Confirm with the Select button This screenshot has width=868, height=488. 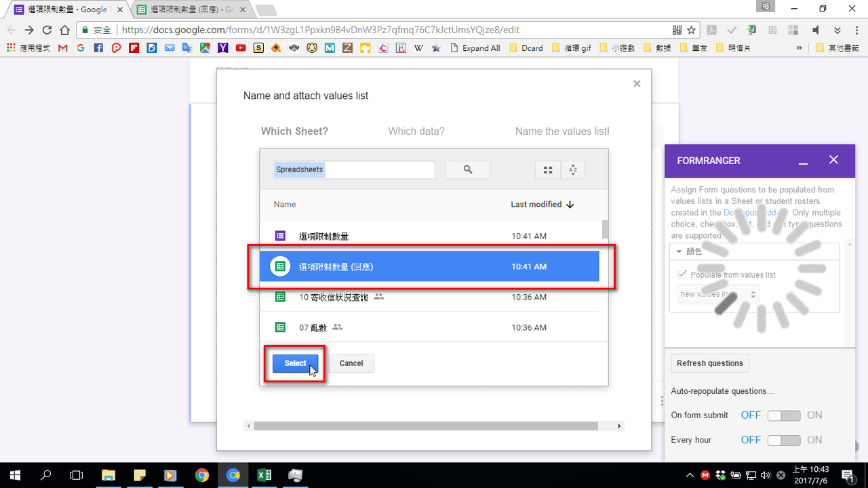(x=295, y=363)
